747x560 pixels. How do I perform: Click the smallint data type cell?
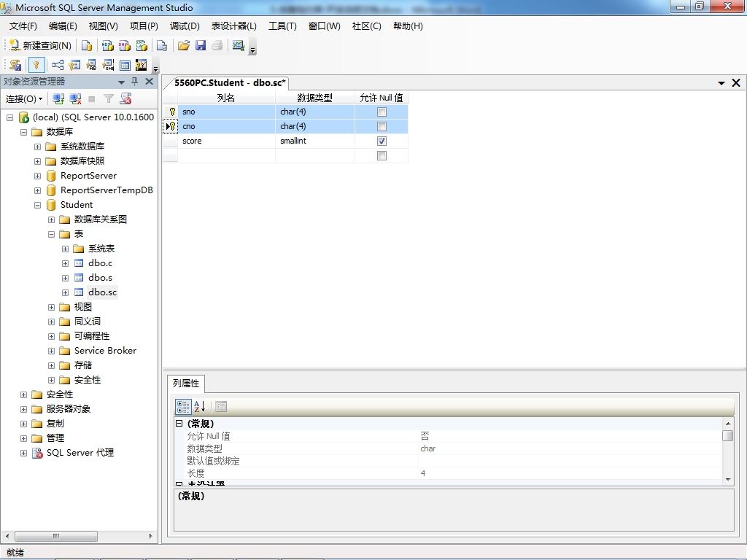point(315,141)
